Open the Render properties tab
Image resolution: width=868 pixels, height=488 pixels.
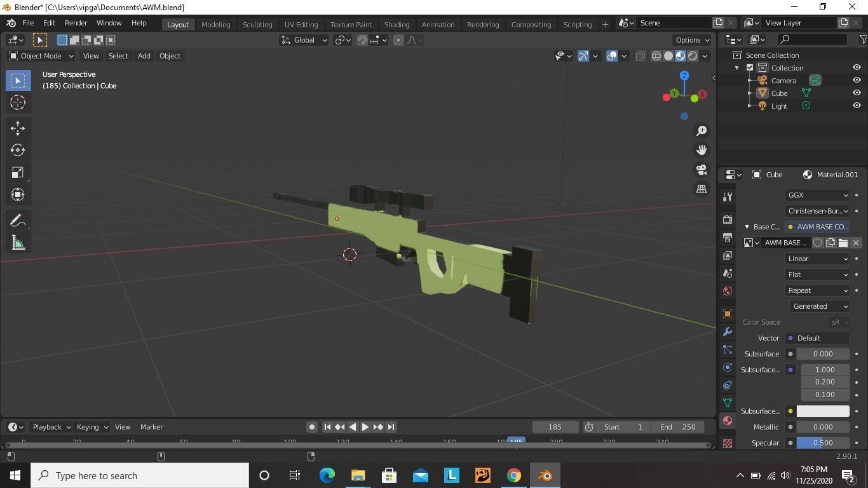pyautogui.click(x=728, y=219)
